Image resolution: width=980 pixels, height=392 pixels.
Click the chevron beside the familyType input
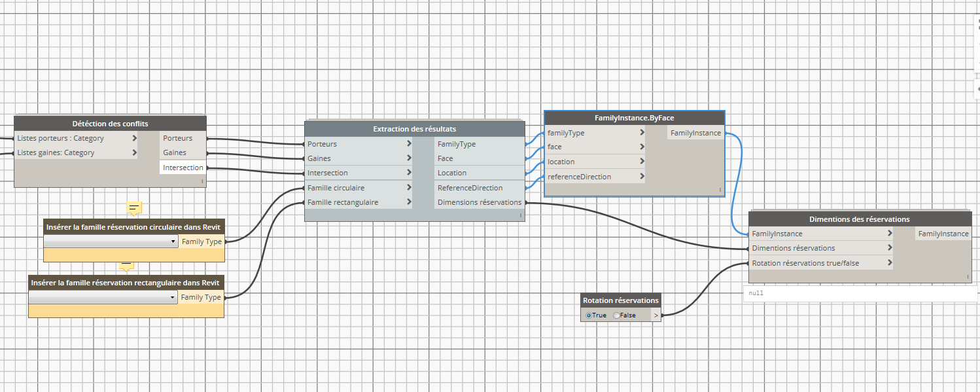(x=642, y=132)
